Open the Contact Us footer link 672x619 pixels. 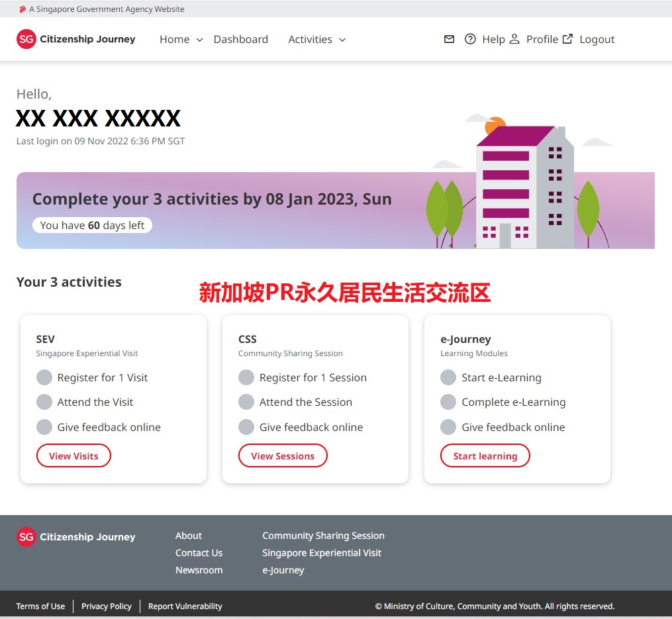tap(199, 553)
